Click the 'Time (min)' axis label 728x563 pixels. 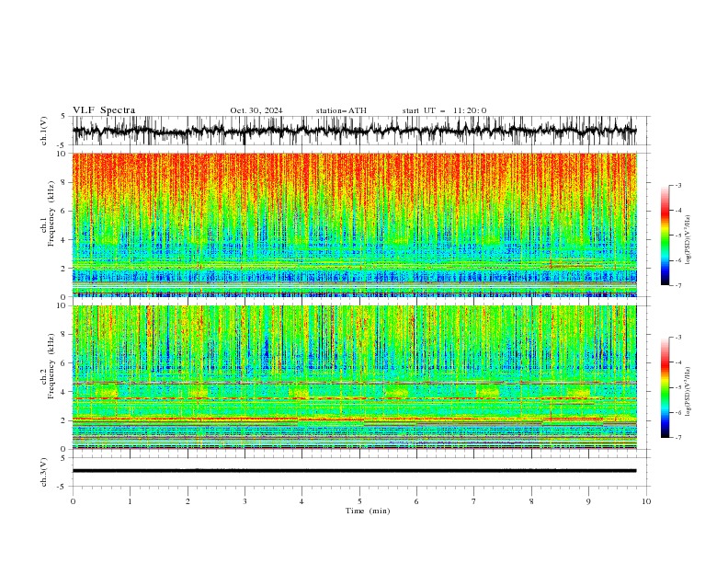368,511
